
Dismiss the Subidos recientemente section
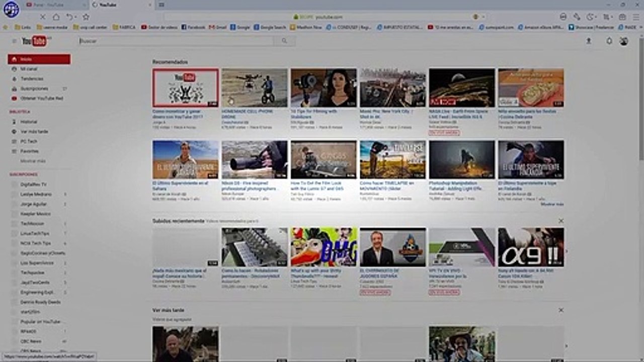561,221
